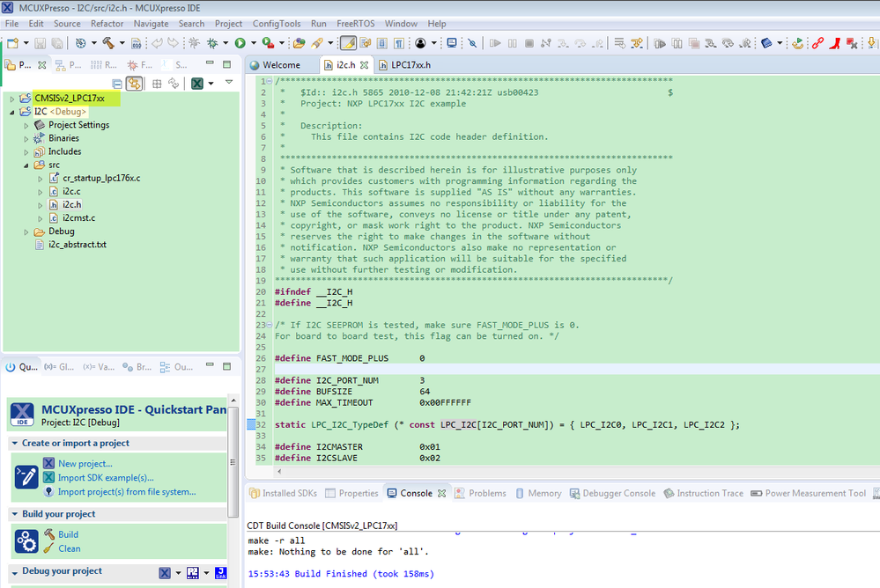Click Collapse All in project explorer
Image resolution: width=880 pixels, height=588 pixels.
(x=117, y=84)
